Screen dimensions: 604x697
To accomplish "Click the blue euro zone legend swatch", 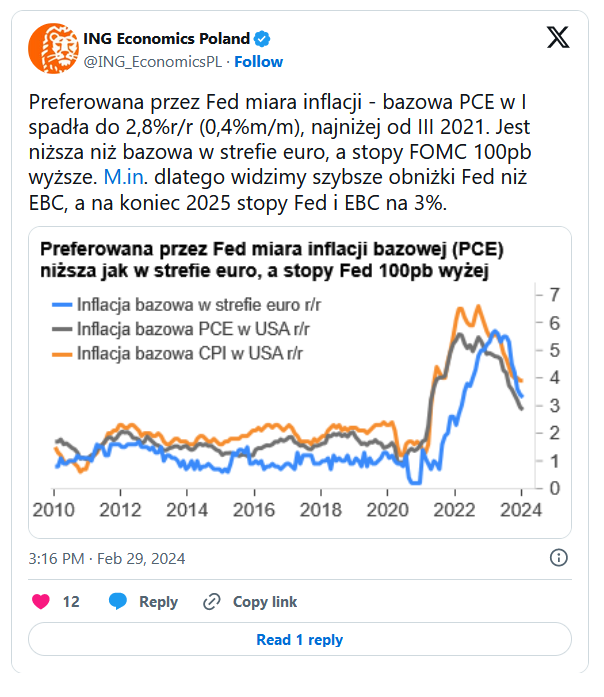I will click(62, 305).
